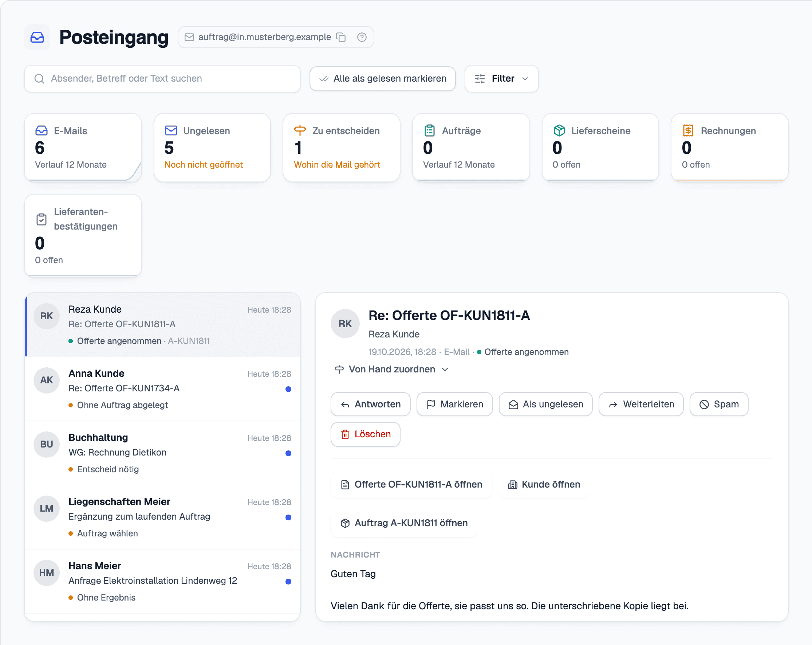Image resolution: width=812 pixels, height=645 pixels.
Task: Open the Reza Kunde email in the list
Action: pyautogui.click(x=162, y=325)
